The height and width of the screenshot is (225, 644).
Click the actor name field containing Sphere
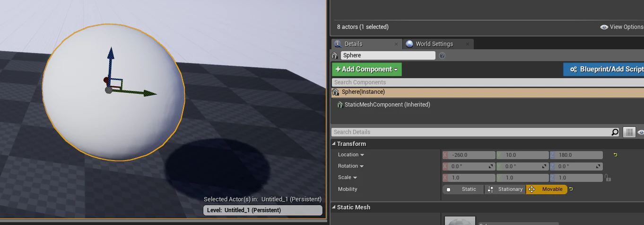(x=388, y=55)
